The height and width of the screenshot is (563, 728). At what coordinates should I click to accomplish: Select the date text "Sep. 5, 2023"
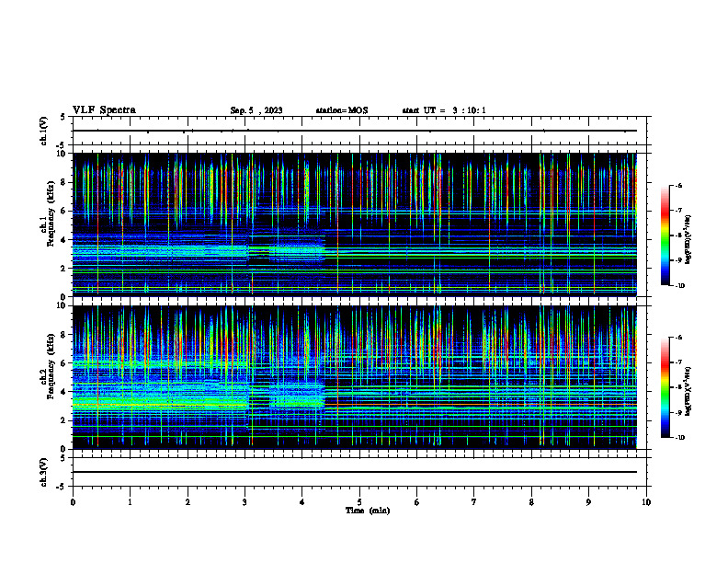click(256, 110)
